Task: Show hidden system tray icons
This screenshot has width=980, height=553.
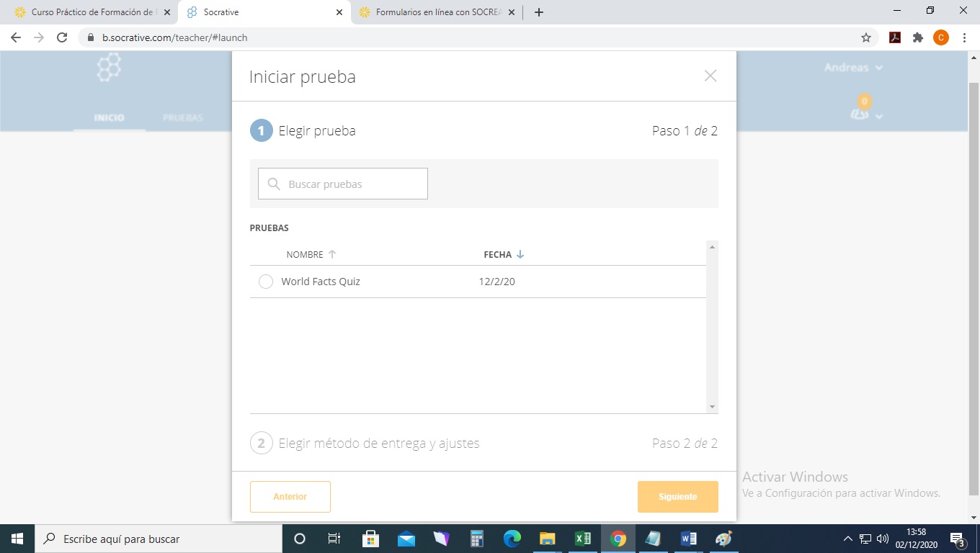Action: 847,539
